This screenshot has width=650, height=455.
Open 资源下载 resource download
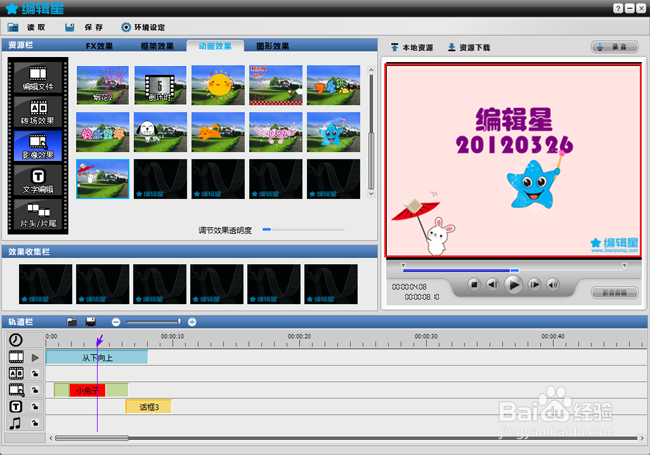tap(469, 48)
